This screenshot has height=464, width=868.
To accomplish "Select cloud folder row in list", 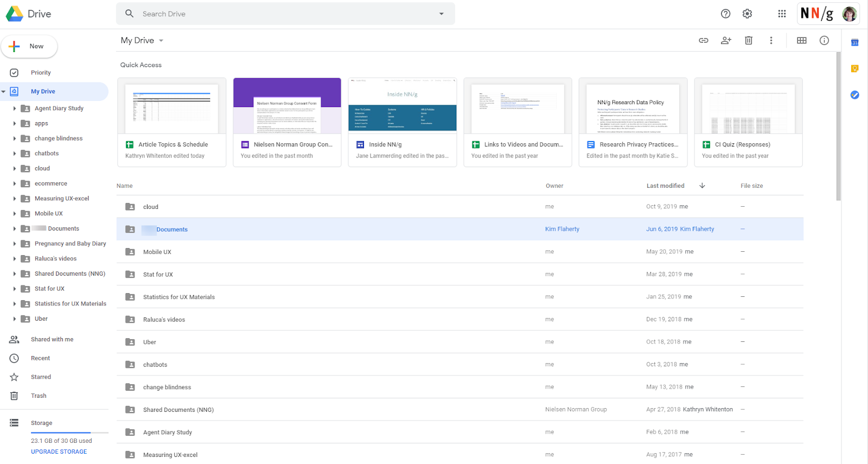I will click(x=459, y=207).
